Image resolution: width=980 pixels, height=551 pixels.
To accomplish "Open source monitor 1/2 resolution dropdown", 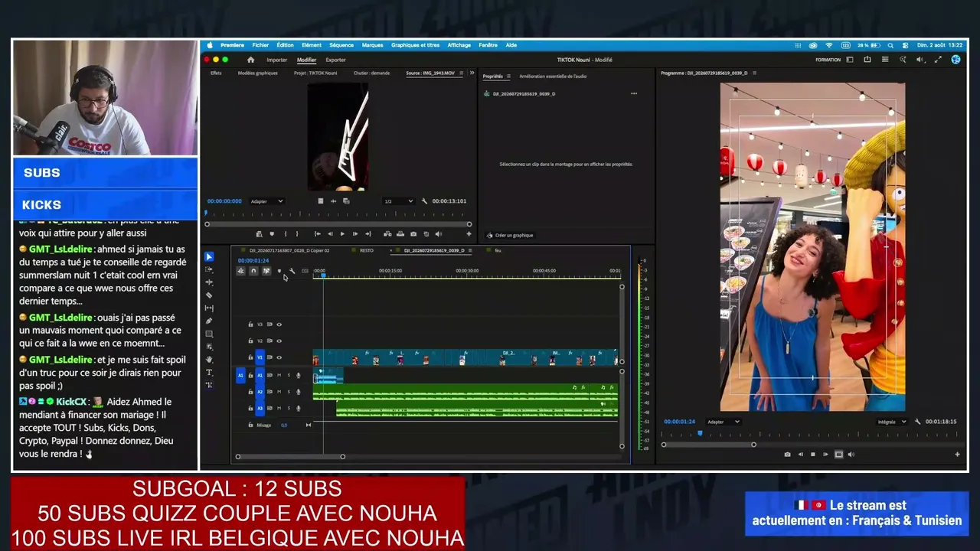I will [x=398, y=201].
